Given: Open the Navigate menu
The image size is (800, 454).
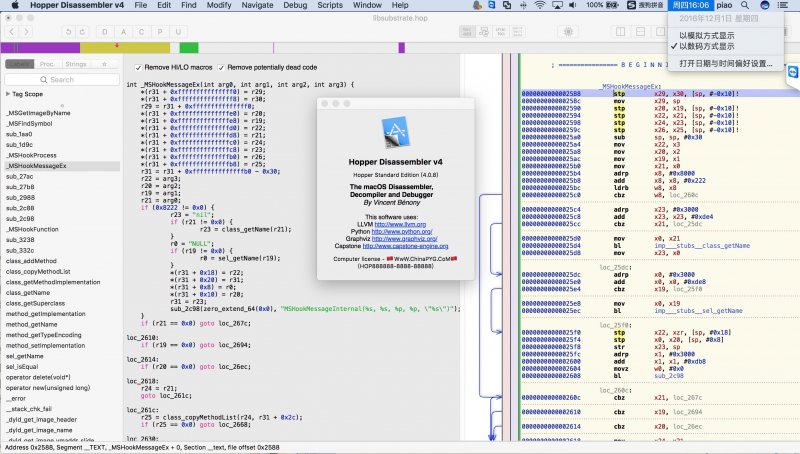Looking at the screenshot, I should [x=257, y=5].
